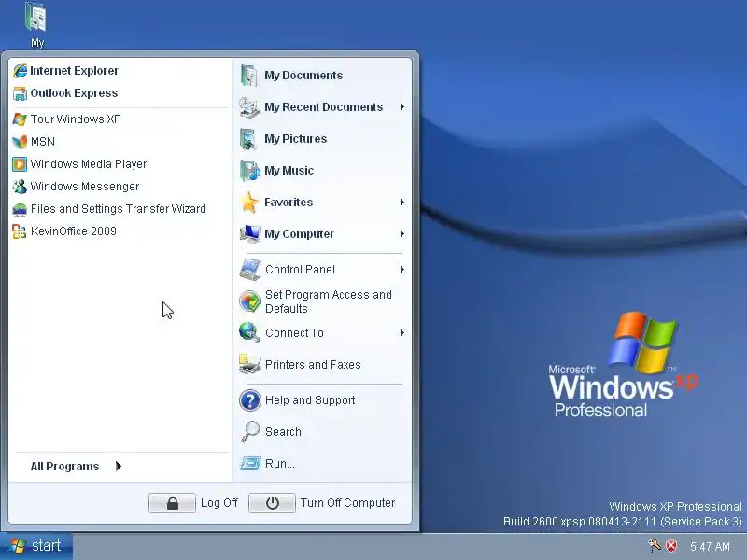747x560 pixels.
Task: Click the Control Panel text label
Action: click(x=300, y=270)
